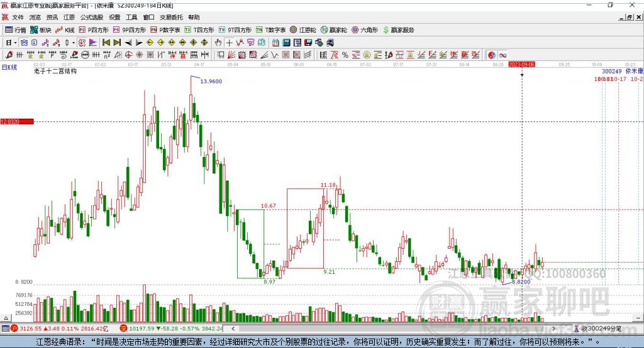Select the red target circle tool
The image size is (644, 348).
click(128, 55)
